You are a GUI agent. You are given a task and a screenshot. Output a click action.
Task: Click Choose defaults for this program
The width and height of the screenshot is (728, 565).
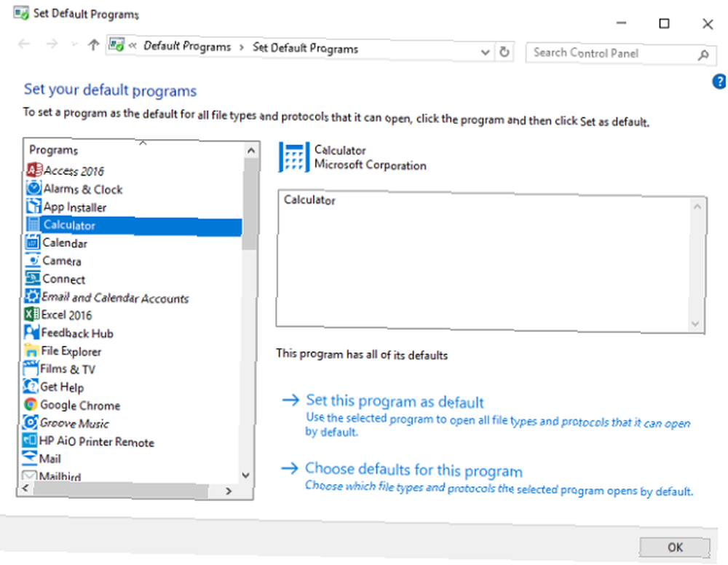click(414, 470)
